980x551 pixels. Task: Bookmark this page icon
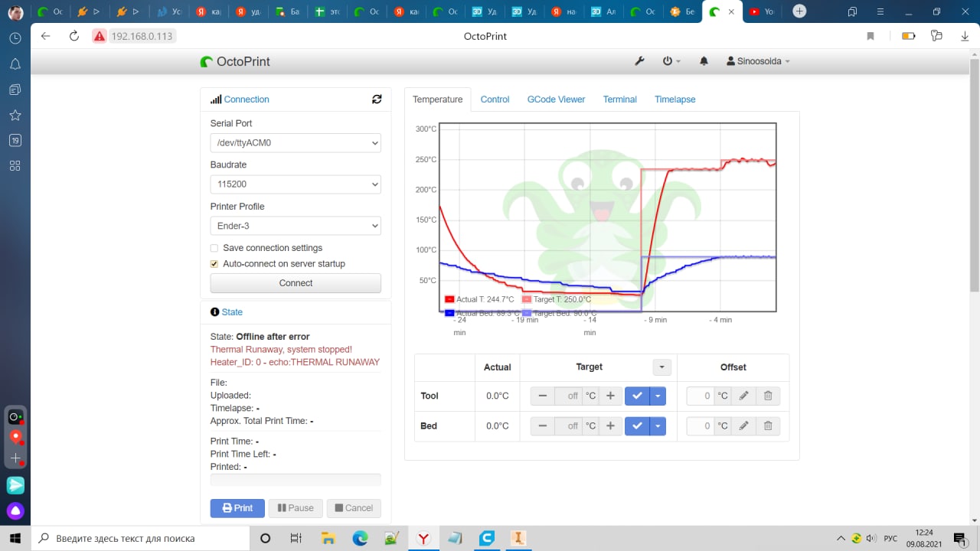point(871,36)
